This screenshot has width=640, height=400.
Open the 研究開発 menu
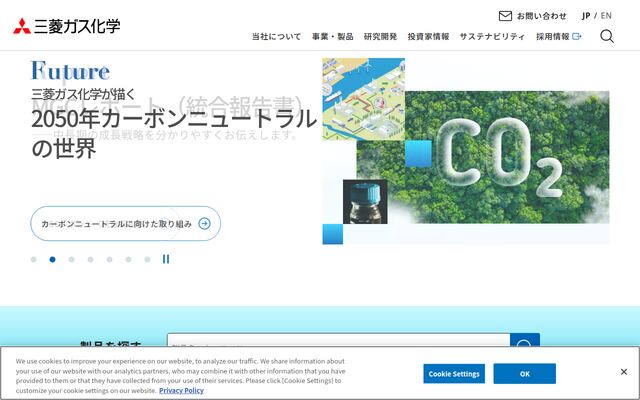pyautogui.click(x=380, y=37)
